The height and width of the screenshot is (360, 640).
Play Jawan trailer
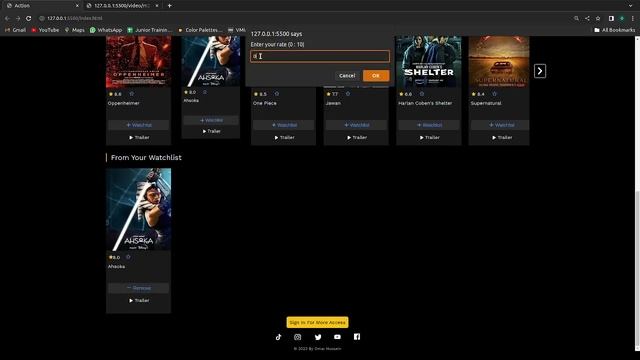coord(357,138)
